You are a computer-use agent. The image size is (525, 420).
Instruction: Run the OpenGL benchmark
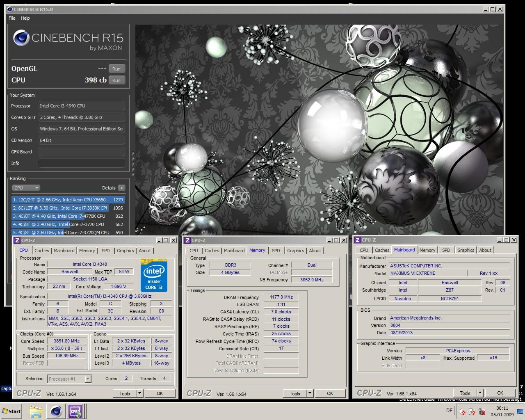pos(116,69)
